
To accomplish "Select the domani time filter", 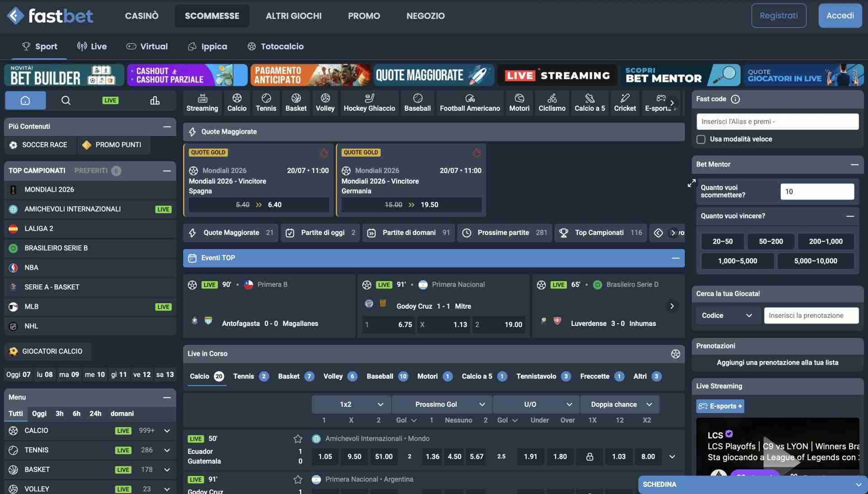I will coord(122,414).
